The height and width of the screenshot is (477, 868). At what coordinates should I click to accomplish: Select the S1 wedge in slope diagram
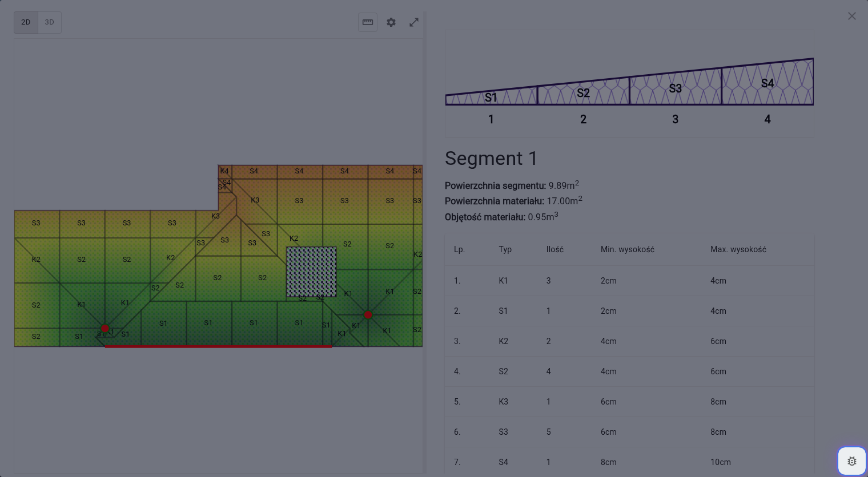click(x=491, y=96)
